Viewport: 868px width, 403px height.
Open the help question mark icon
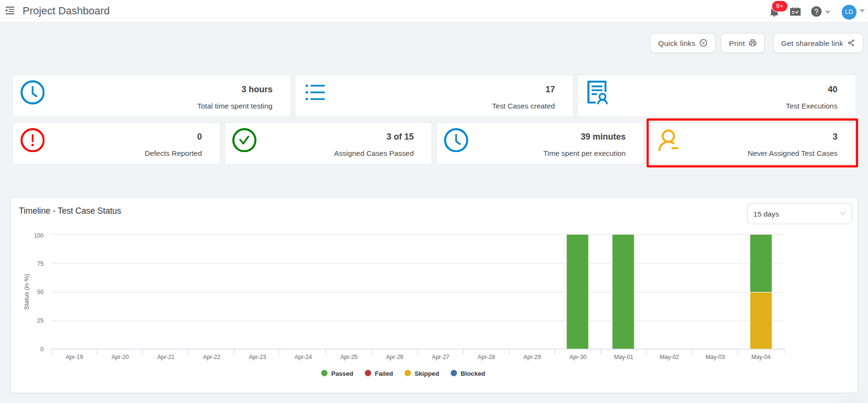816,11
